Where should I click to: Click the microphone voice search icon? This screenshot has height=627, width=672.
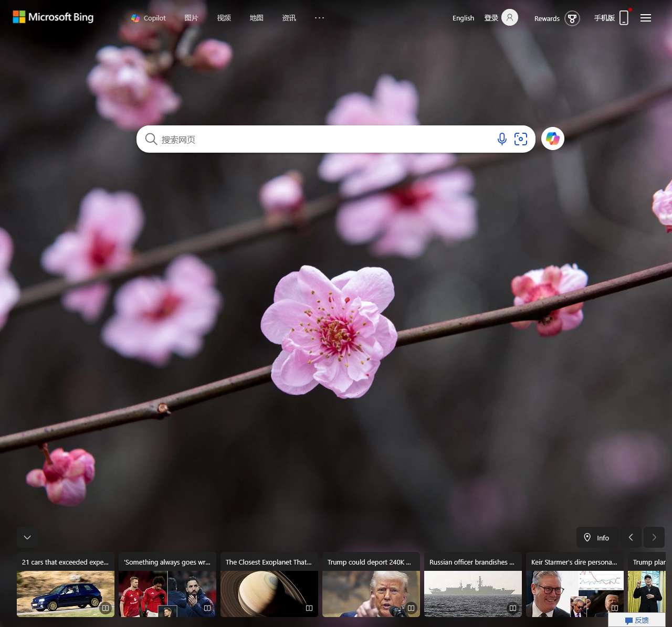tap(502, 139)
